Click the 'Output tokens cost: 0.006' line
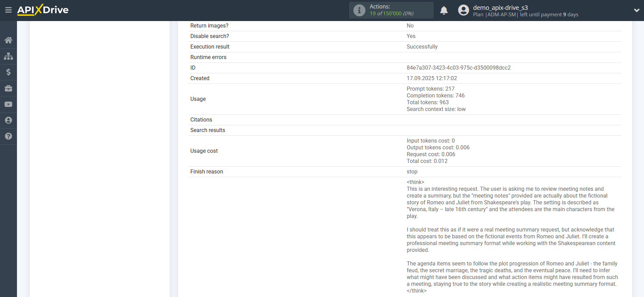 (438, 147)
